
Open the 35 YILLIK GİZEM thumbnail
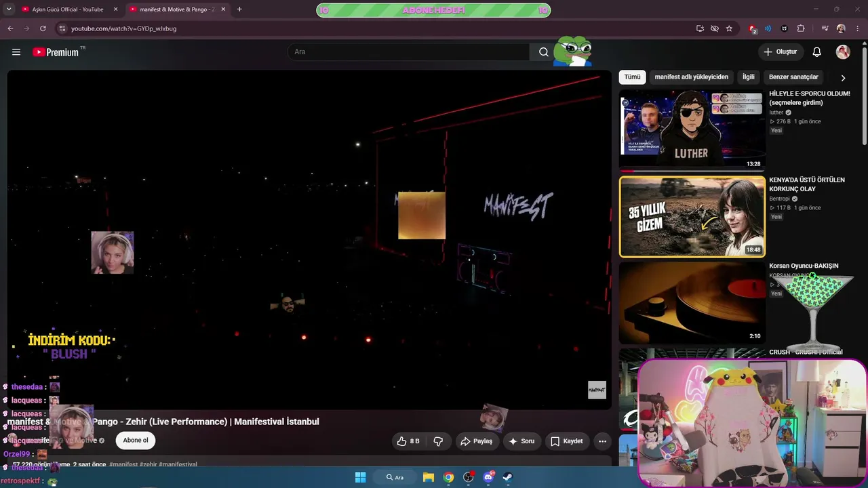click(x=692, y=217)
